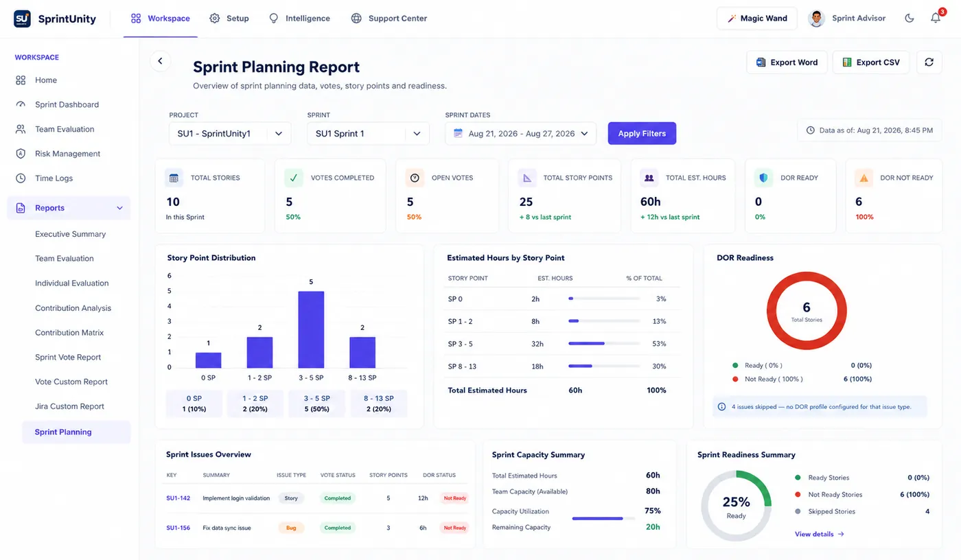The image size is (961, 560).
Task: Open the Sprint dropdown SU1 Sprint 1
Action: pos(369,134)
